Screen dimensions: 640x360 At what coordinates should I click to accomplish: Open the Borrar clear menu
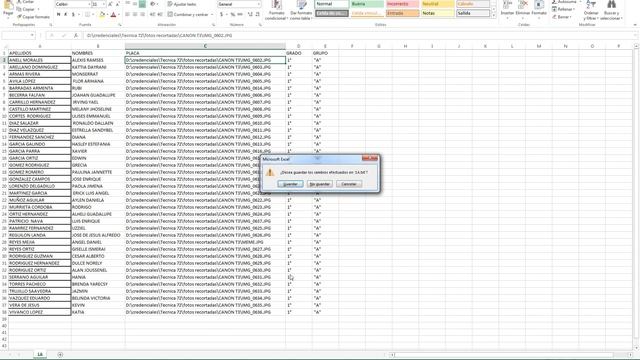coord(562,17)
